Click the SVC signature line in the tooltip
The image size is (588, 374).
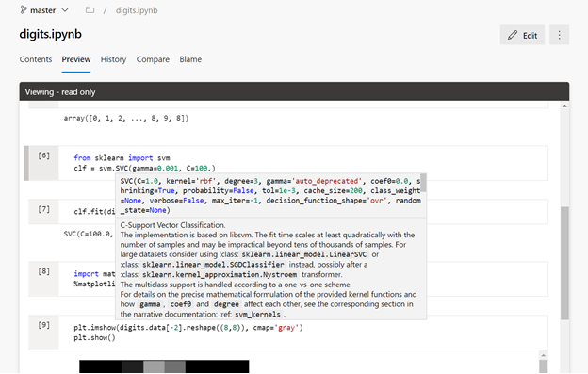pyautogui.click(x=270, y=196)
